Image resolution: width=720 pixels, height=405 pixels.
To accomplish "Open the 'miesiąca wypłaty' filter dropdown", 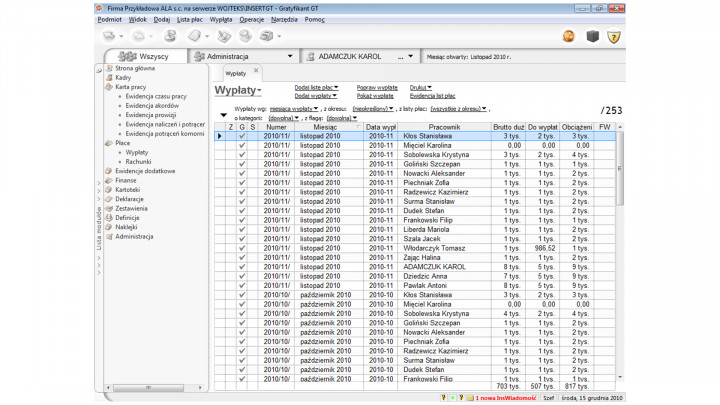I will point(294,108).
